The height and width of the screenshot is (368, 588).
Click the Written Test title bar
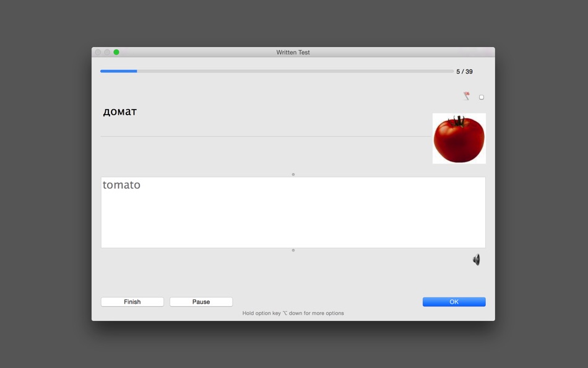point(293,52)
